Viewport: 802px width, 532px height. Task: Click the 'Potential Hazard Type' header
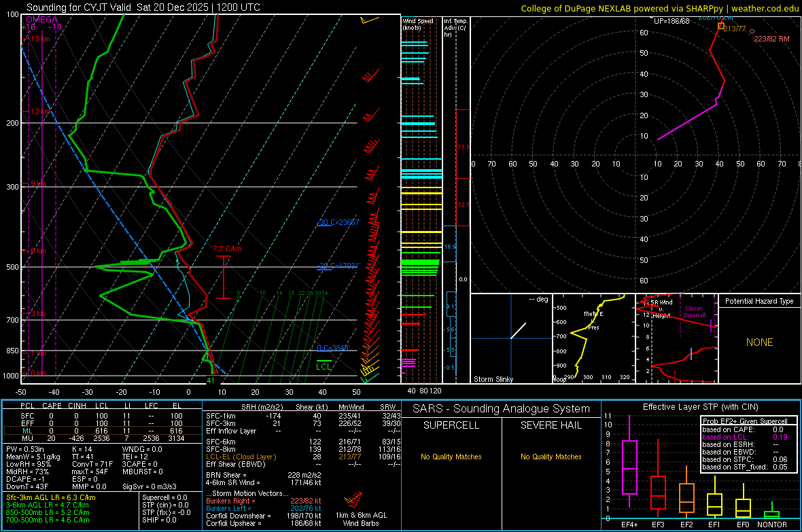759,301
